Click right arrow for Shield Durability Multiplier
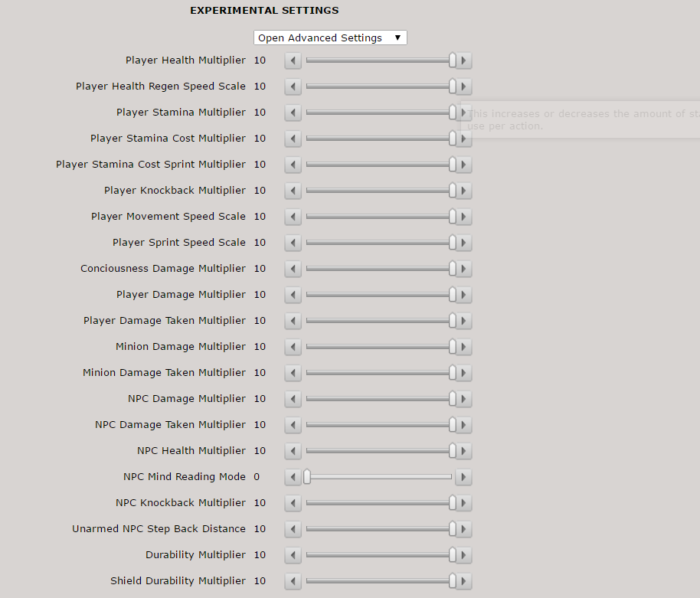This screenshot has height=598, width=700. click(464, 581)
